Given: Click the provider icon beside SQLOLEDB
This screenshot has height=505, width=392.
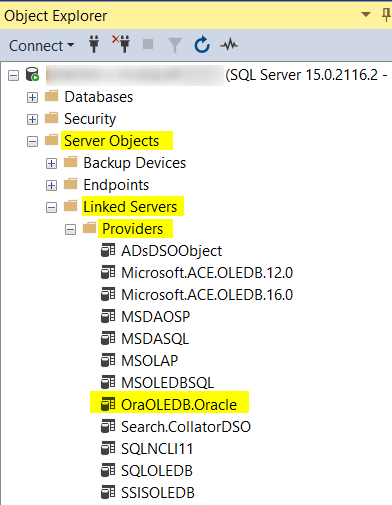Looking at the screenshot, I should click(x=108, y=470).
